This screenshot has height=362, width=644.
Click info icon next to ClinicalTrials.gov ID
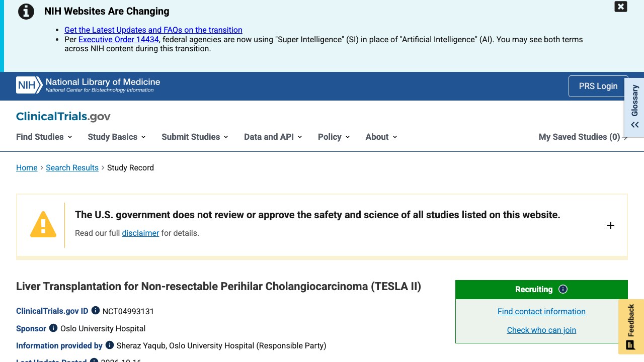coord(96,311)
